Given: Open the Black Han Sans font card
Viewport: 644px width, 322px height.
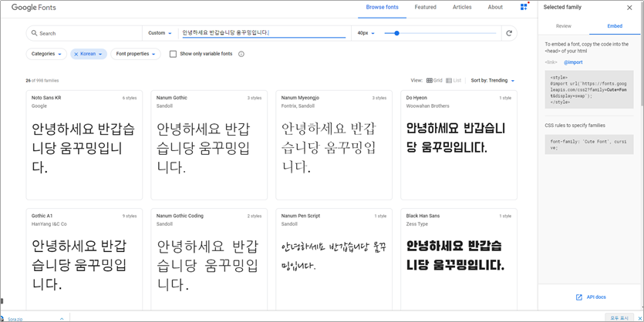Looking at the screenshot, I should pyautogui.click(x=459, y=260).
